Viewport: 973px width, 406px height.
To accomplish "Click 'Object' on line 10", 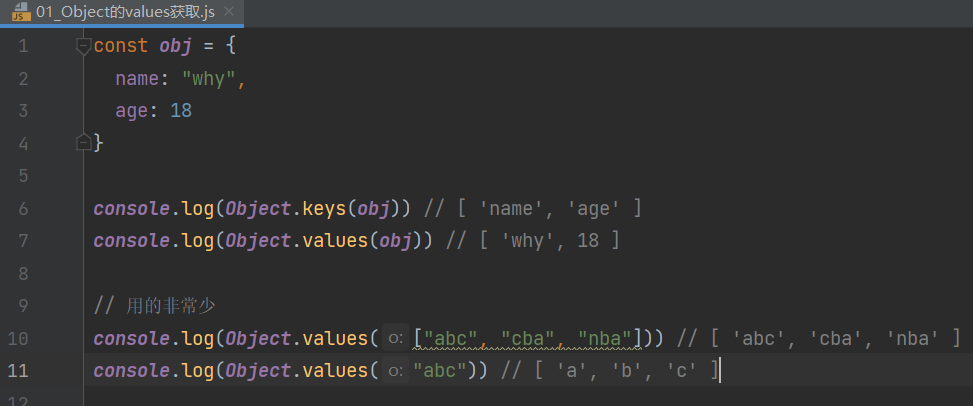I will pyautogui.click(x=258, y=338).
